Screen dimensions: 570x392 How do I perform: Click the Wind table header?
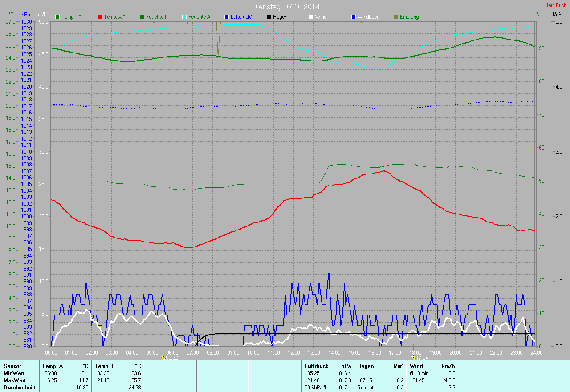[416, 366]
